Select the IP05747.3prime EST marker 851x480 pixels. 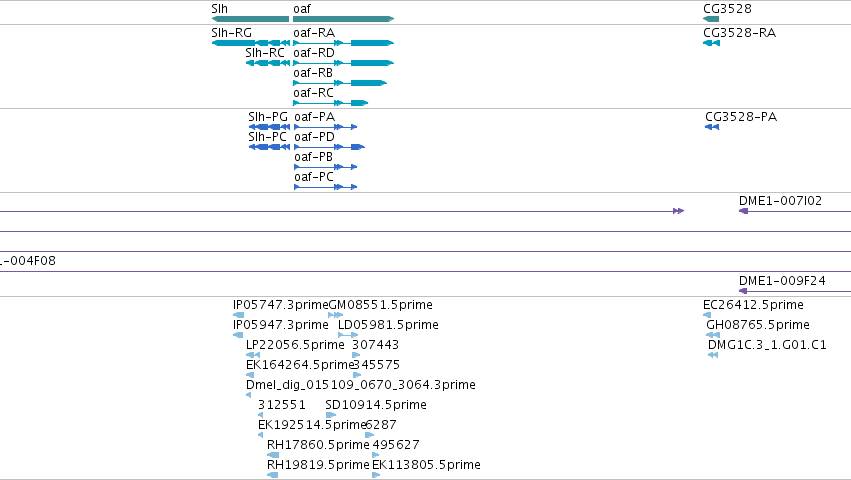pos(238,315)
